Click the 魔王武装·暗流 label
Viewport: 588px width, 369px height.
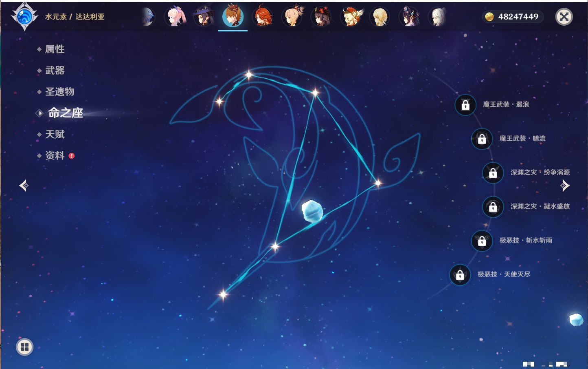522,138
